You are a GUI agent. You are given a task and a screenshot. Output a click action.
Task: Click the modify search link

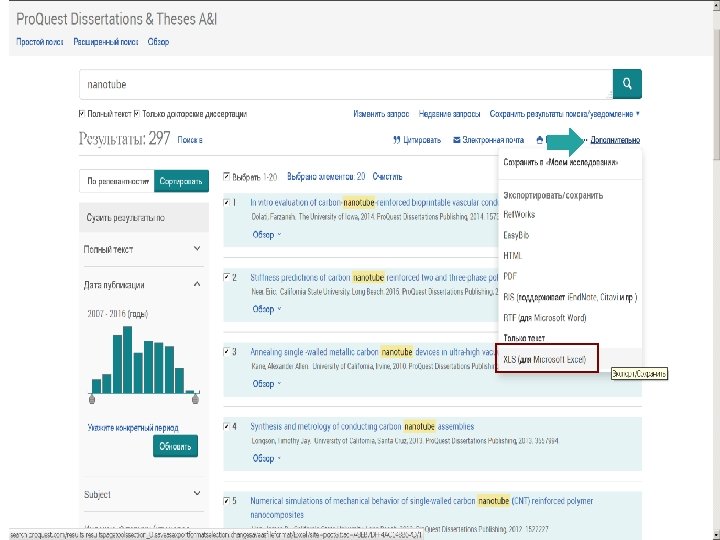click(x=381, y=114)
